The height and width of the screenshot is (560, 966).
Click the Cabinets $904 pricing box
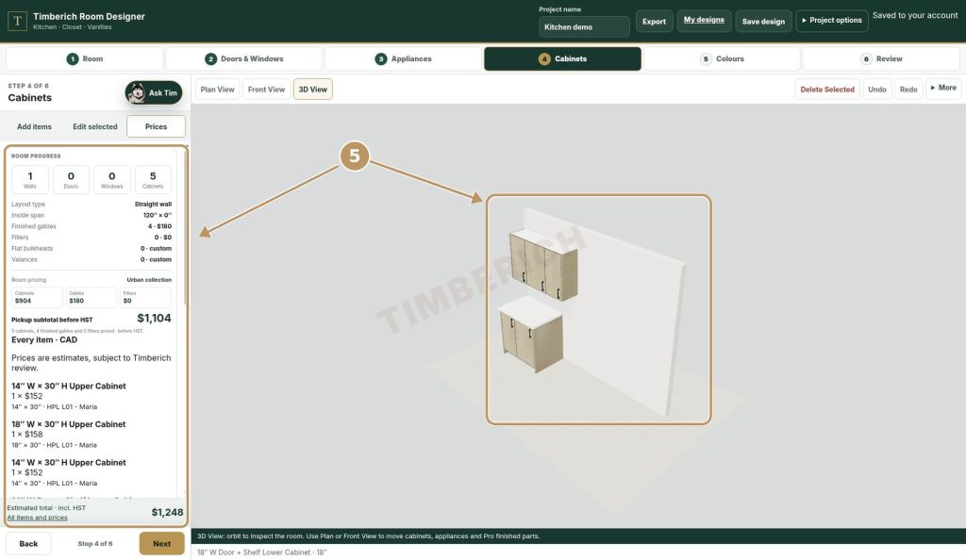click(x=37, y=297)
